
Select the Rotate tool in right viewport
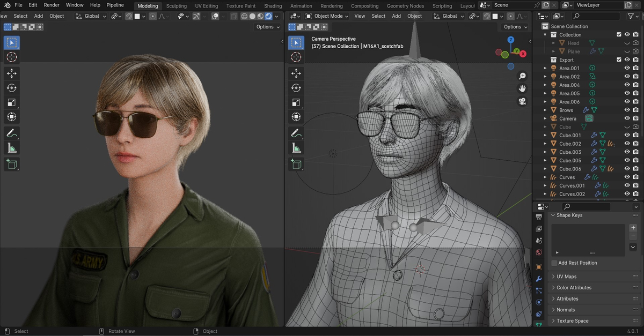296,88
